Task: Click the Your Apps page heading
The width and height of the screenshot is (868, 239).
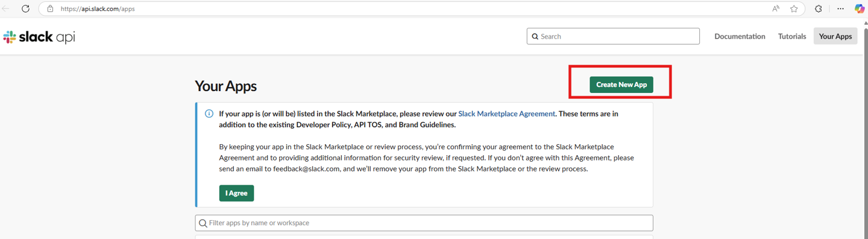Action: (x=225, y=86)
